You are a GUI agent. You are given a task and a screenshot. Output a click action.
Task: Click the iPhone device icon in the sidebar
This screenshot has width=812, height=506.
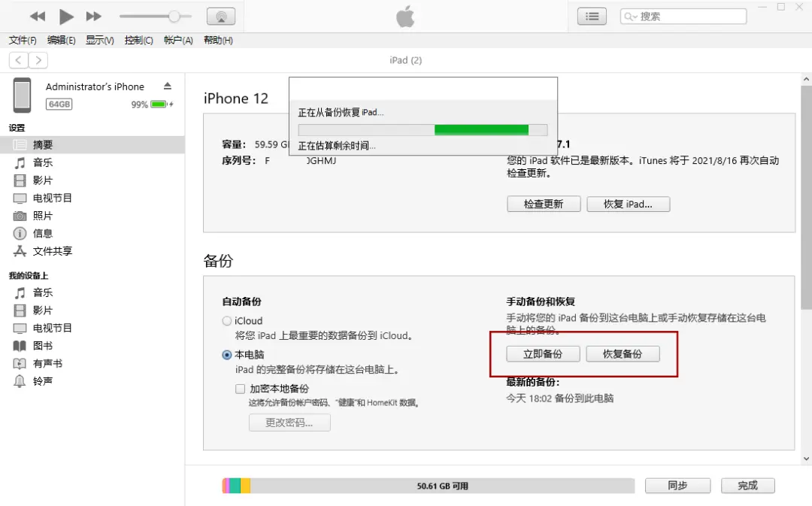pos(22,95)
